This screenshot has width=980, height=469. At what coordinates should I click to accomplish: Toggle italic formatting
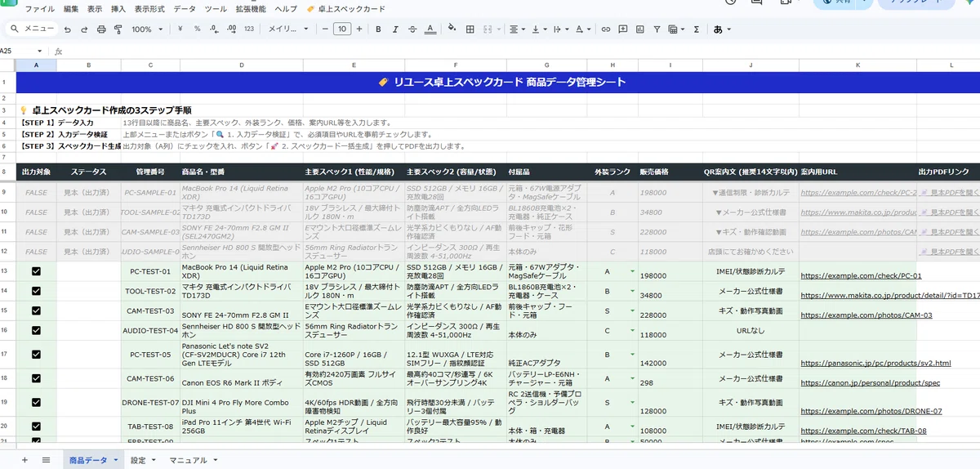395,29
